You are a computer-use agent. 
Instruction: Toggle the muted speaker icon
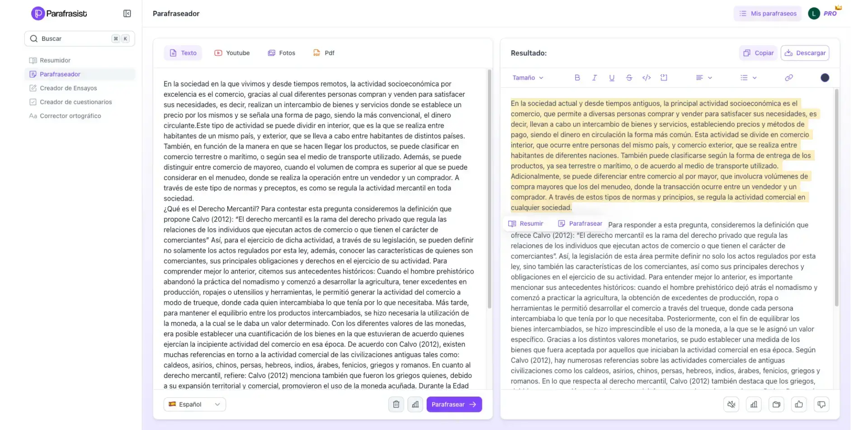[x=731, y=404]
